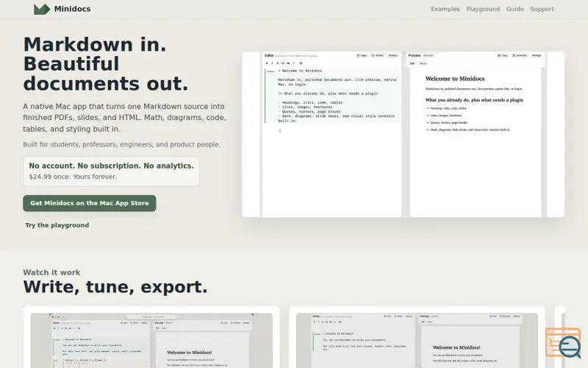The height and width of the screenshot is (368, 588).
Task: Open the hero app screenshot image
Action: (x=403, y=134)
